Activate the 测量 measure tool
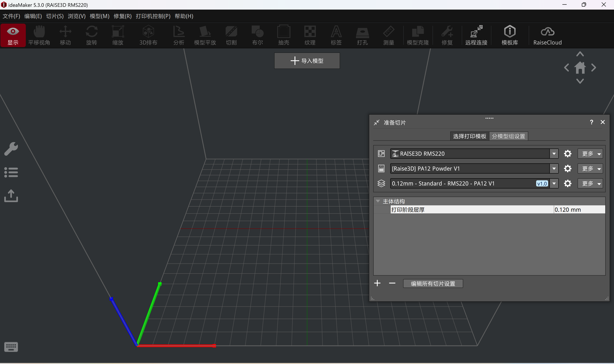Image resolution: width=614 pixels, height=364 pixels. [389, 35]
